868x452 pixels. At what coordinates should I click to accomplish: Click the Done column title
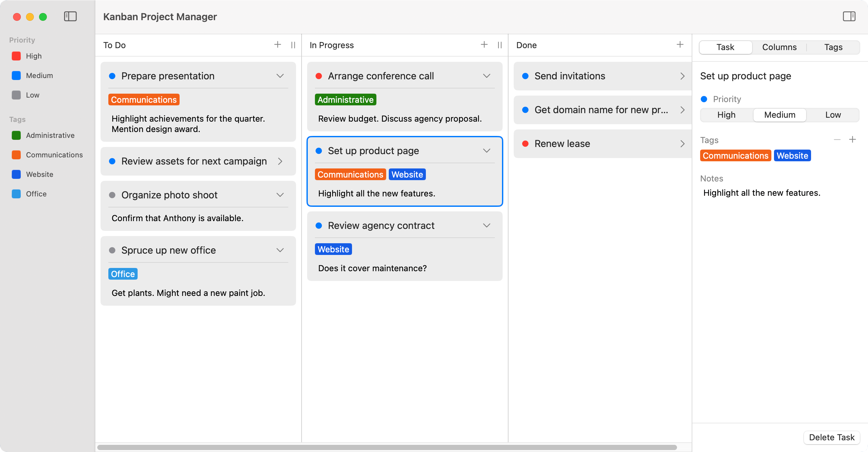pos(526,45)
